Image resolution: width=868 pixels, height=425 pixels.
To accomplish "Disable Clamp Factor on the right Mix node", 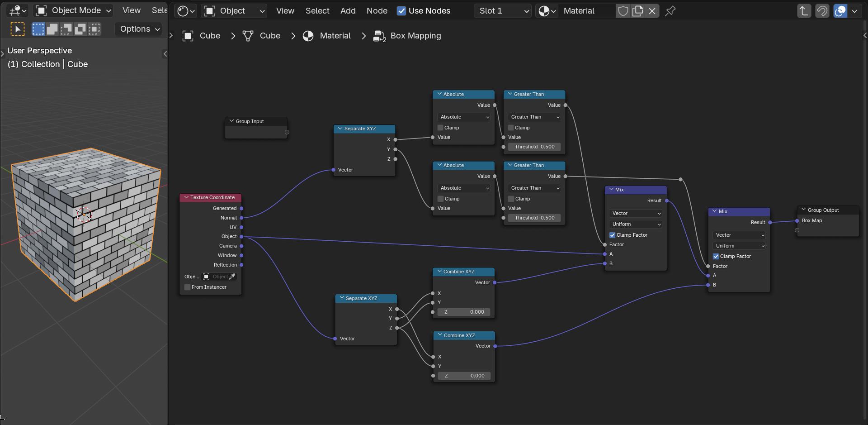I will click(x=716, y=256).
